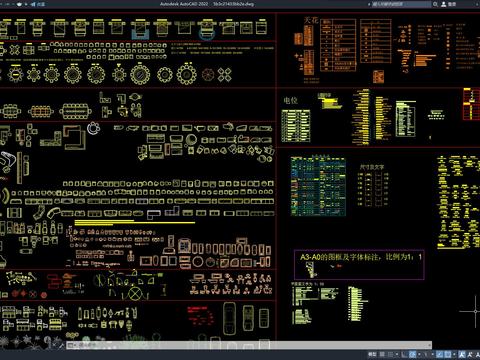Click the search magnifier icon in title bar
The height and width of the screenshot is (360, 480).
click(x=435, y=4)
